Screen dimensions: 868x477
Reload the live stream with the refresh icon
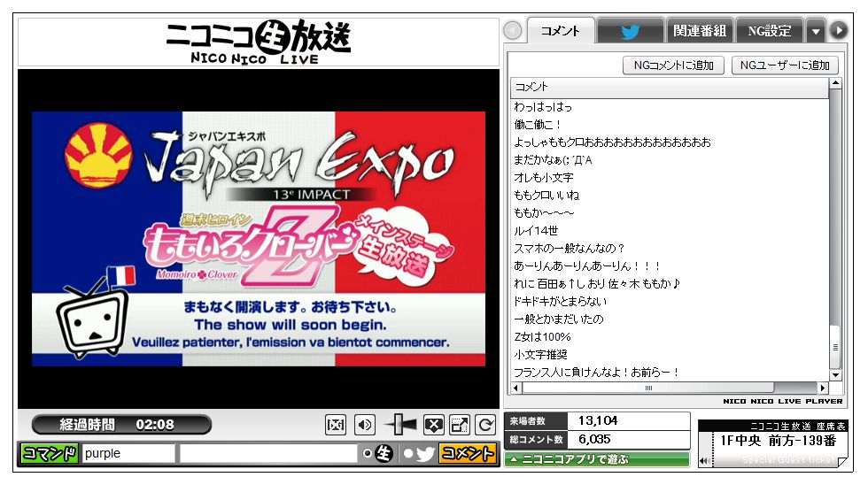click(485, 425)
